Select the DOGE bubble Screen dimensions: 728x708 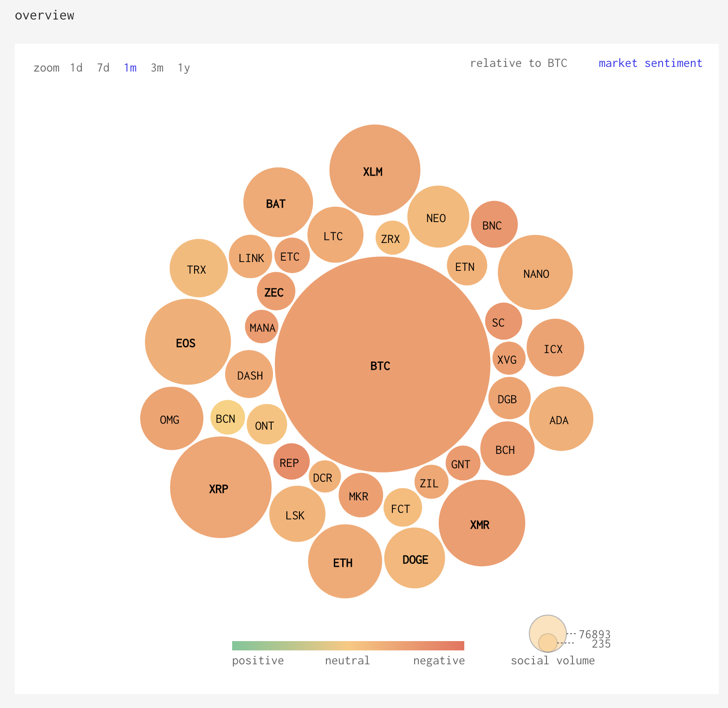[415, 558]
